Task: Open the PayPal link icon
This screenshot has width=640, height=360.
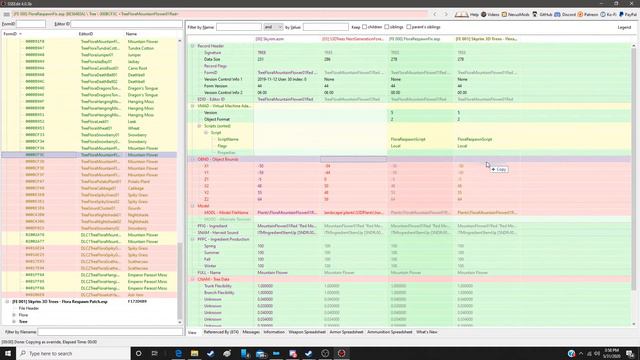Action: [x=622, y=14]
